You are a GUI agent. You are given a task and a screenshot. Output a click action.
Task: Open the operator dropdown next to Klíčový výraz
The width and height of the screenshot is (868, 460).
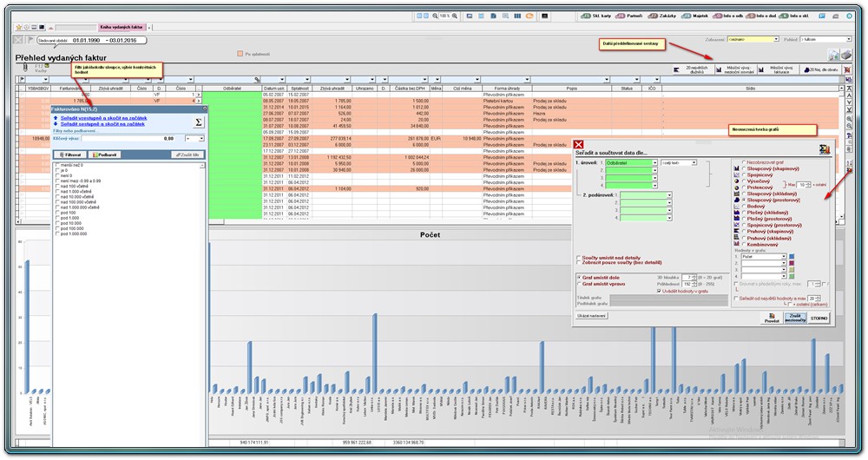point(201,138)
